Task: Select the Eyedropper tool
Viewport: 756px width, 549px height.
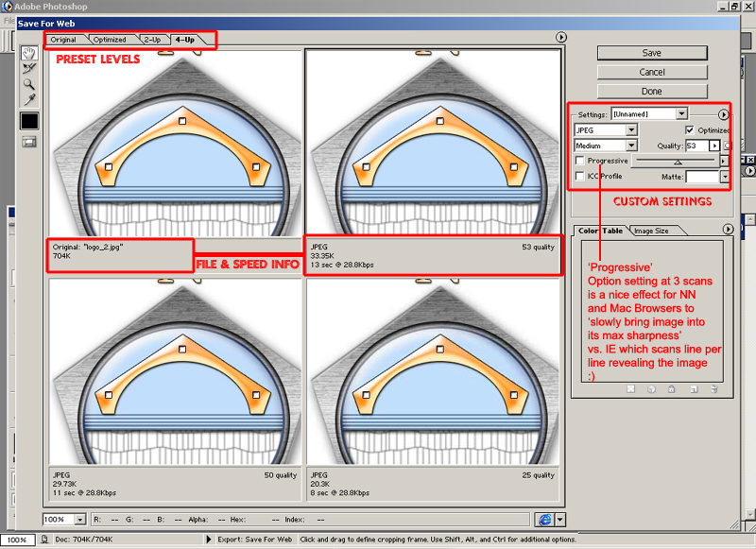Action: pyautogui.click(x=29, y=99)
